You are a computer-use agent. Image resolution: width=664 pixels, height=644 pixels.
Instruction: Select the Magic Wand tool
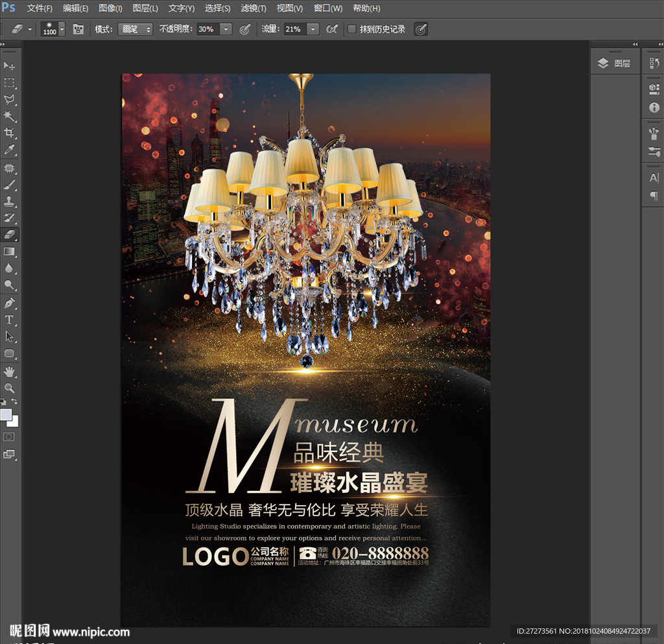click(x=10, y=117)
